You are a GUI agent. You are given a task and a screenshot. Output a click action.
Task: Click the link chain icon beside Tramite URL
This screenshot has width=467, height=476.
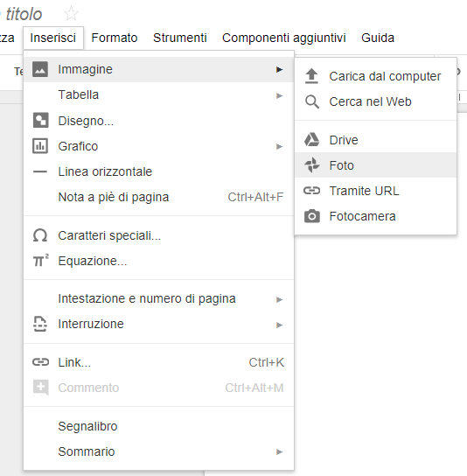tap(312, 191)
